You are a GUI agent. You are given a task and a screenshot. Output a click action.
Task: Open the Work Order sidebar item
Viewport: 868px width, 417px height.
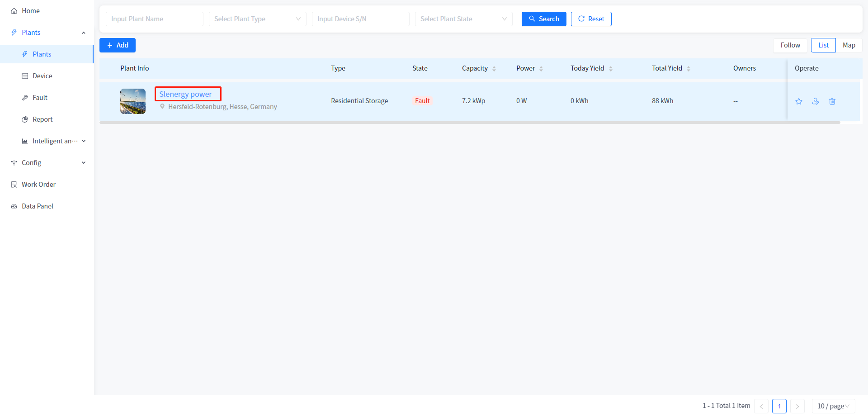point(38,185)
